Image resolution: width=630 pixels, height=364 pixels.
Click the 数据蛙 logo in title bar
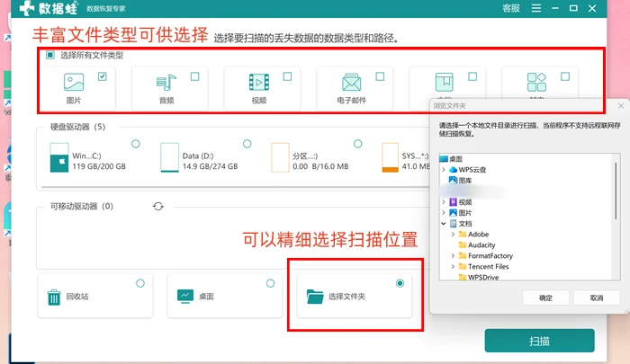point(49,8)
